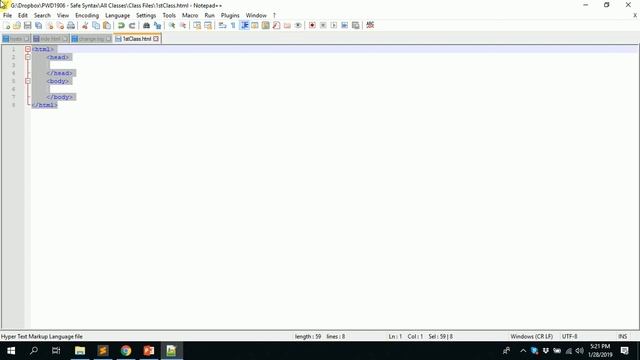Click the Open file toolbar icon

click(17, 25)
